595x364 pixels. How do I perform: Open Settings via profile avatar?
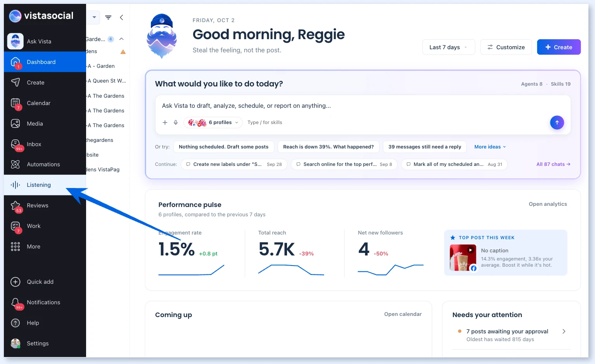pos(16,343)
